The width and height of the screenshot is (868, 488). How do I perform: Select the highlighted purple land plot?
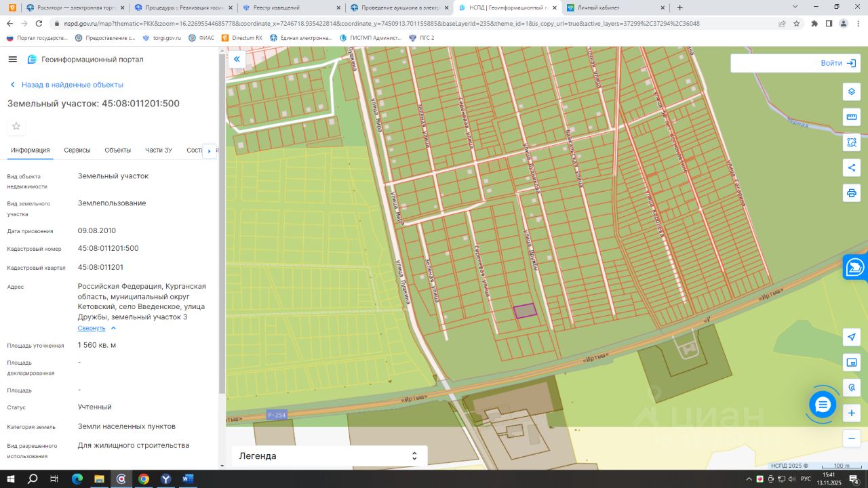pos(525,310)
